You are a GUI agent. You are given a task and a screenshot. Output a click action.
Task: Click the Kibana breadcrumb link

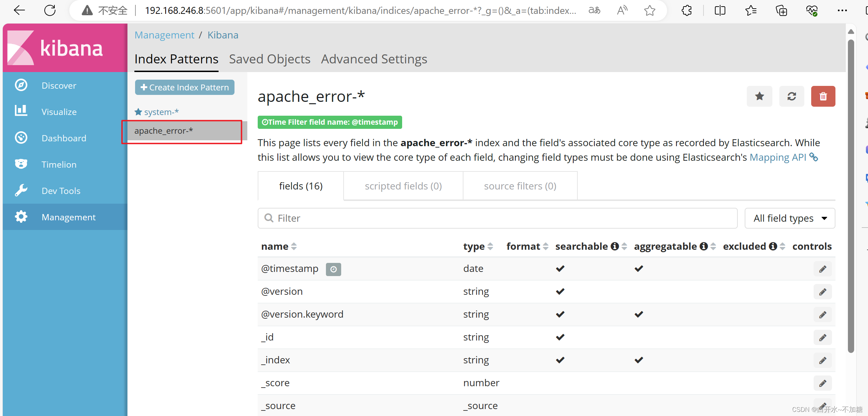coord(223,35)
